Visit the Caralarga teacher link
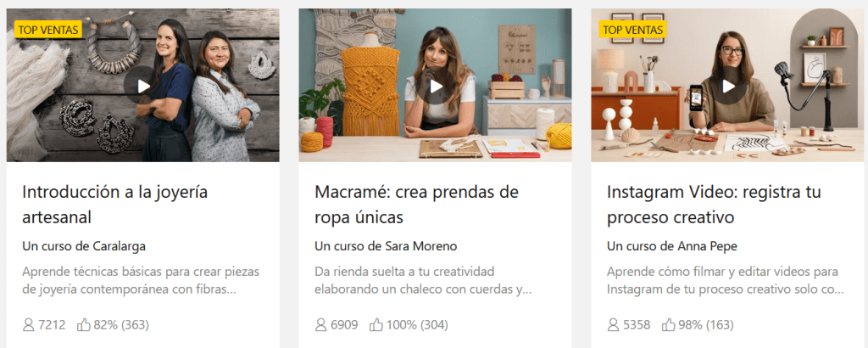The height and width of the screenshot is (348, 868). click(x=119, y=246)
